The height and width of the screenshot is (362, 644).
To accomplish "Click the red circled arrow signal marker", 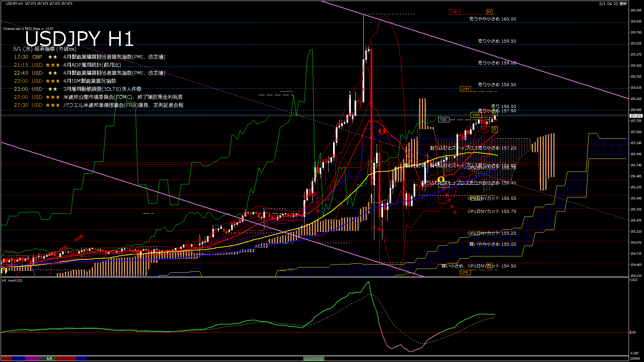I will coord(382,131).
